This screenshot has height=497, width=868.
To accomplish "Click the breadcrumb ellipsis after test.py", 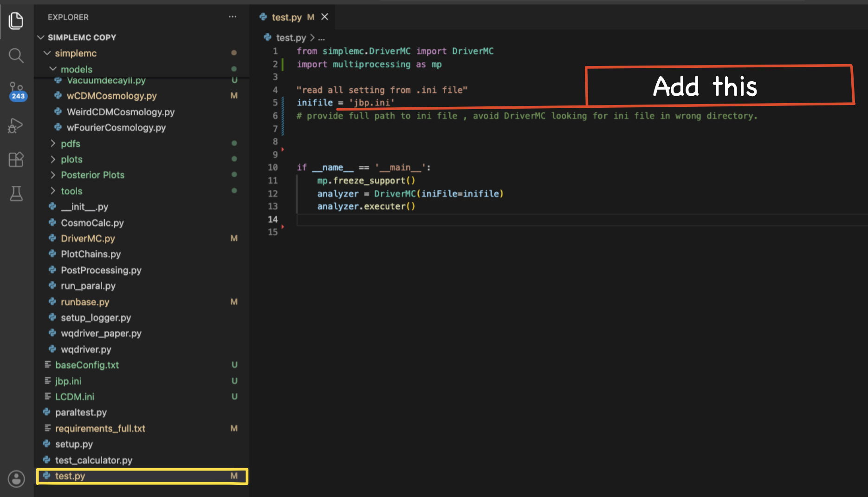I will (321, 38).
